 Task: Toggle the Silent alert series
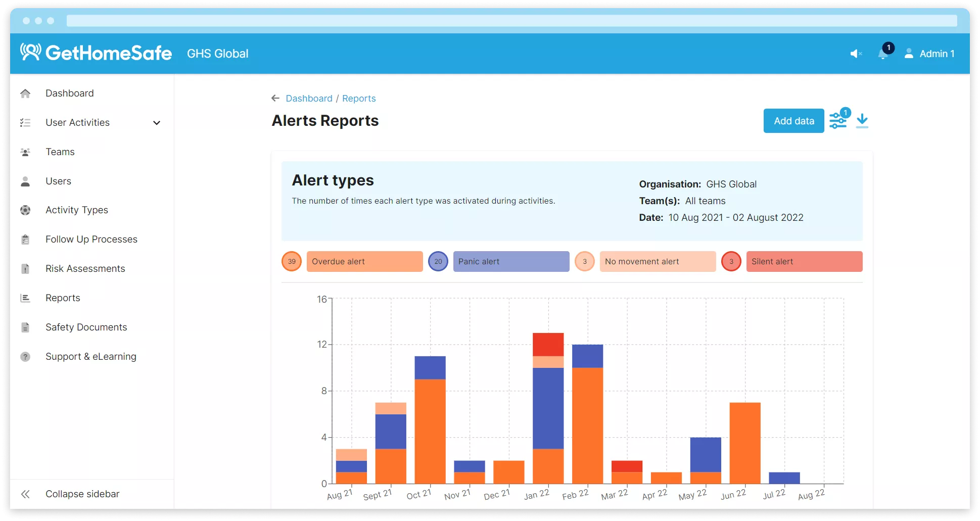coord(804,261)
